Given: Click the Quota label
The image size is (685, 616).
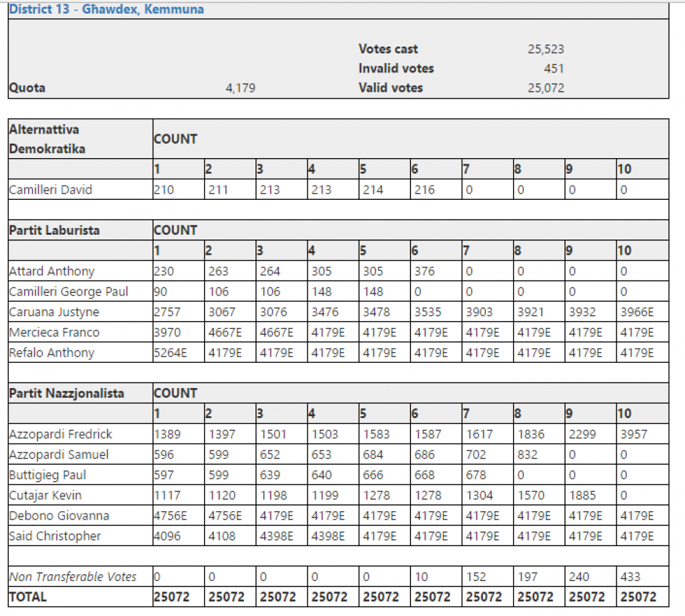Looking at the screenshot, I should (x=27, y=88).
